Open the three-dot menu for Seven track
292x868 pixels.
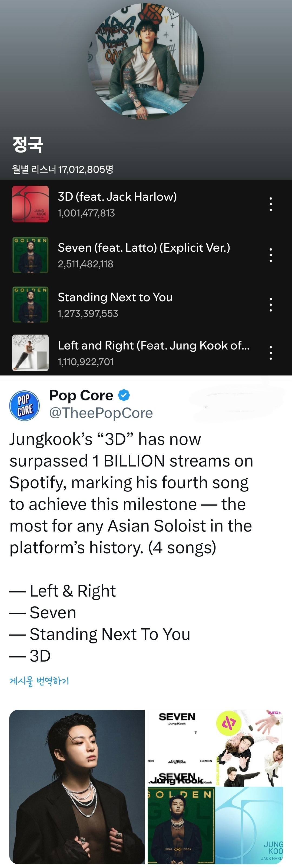(x=270, y=255)
